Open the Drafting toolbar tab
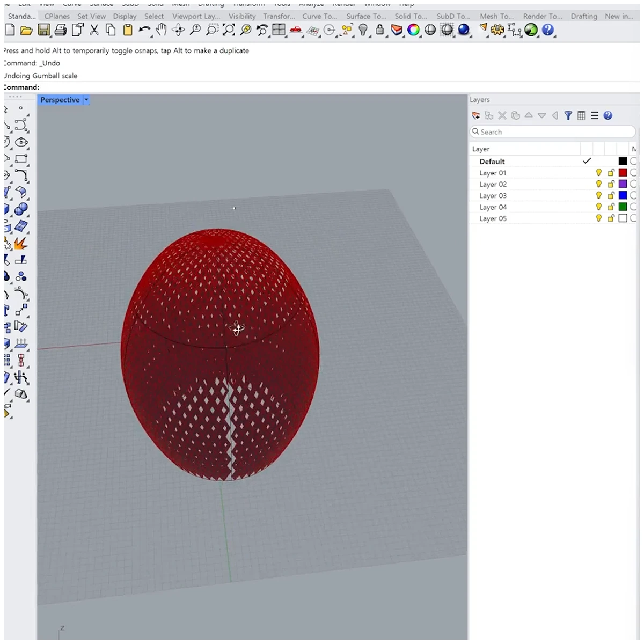Image resolution: width=644 pixels, height=644 pixels. click(584, 16)
